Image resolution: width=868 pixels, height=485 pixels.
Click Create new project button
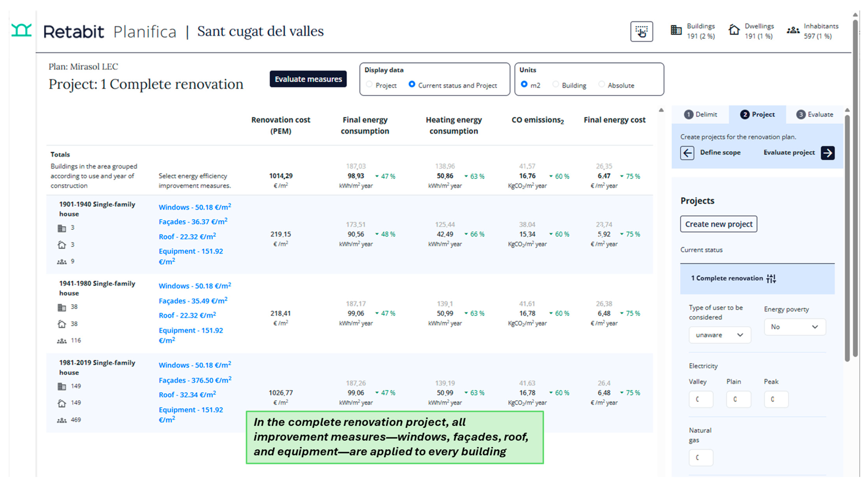(x=718, y=224)
